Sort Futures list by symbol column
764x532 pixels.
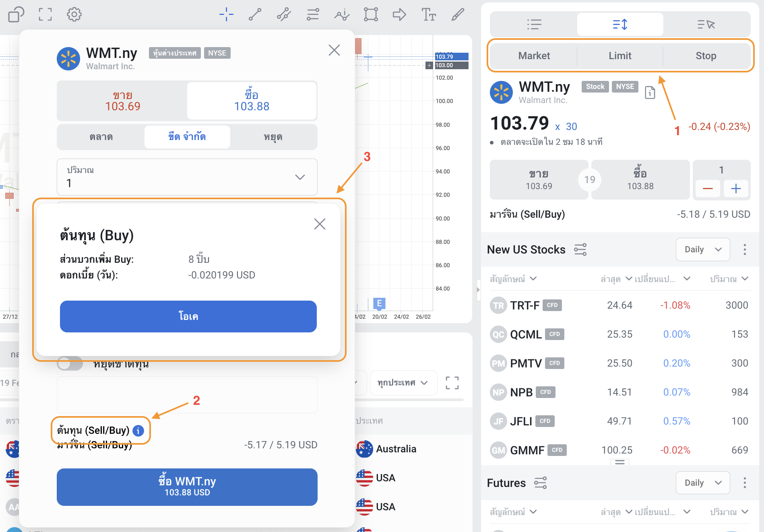tap(513, 512)
